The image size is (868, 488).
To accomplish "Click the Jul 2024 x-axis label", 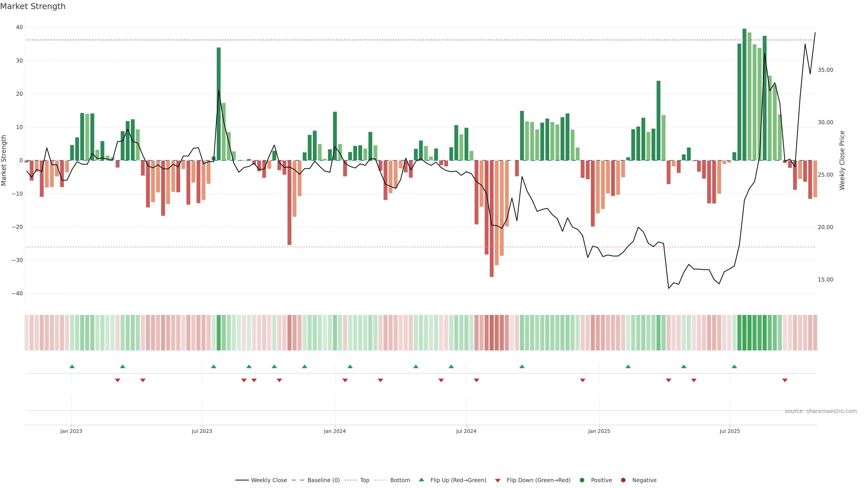I will coord(466,431).
